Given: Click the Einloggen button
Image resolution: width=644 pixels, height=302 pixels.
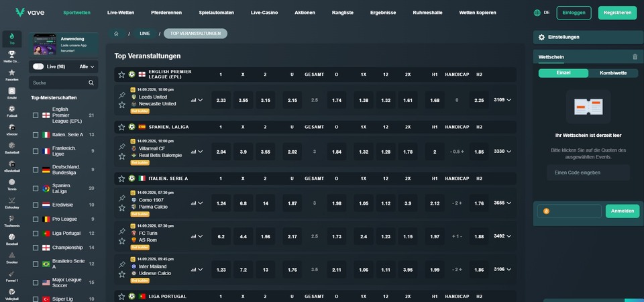Looking at the screenshot, I should [x=574, y=13].
